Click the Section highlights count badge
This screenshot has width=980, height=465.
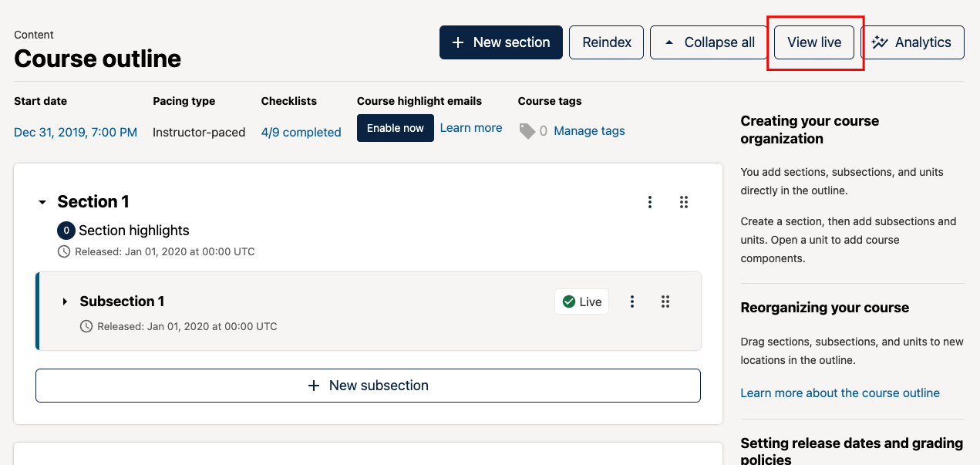(66, 230)
